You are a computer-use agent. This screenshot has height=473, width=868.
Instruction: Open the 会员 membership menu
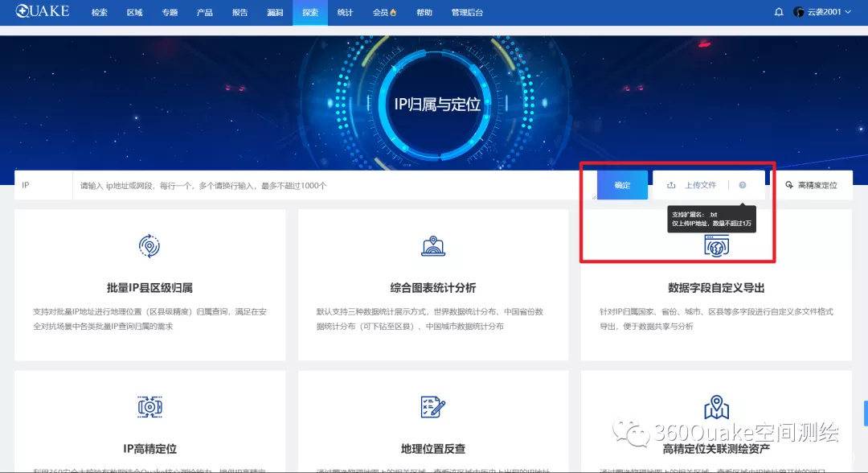point(384,13)
